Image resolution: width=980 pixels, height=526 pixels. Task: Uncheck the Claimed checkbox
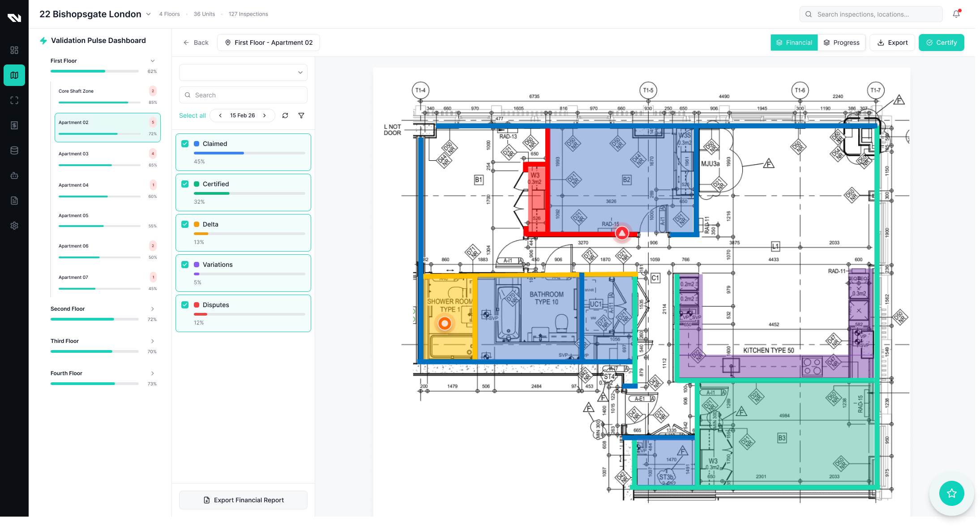[185, 144]
